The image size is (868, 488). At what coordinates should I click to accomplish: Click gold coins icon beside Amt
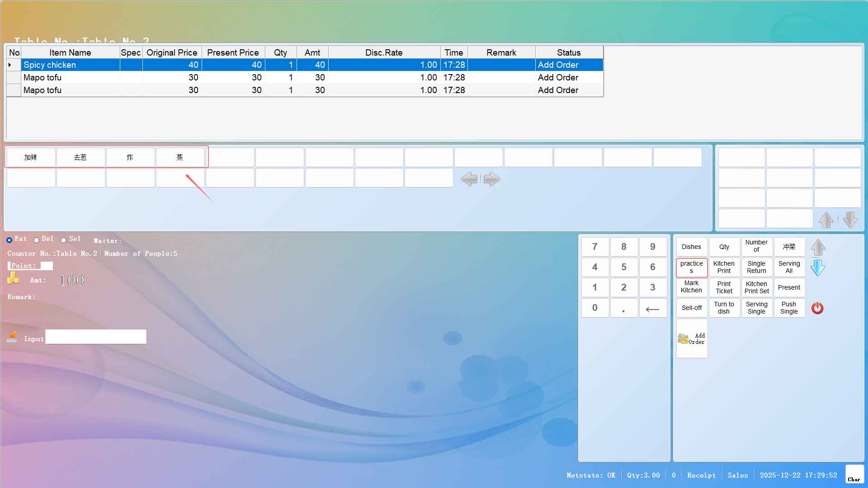coord(13,278)
